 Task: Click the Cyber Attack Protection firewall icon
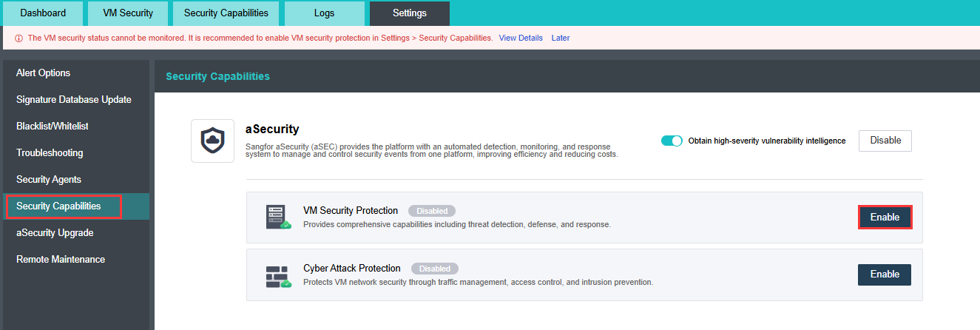coord(278,275)
